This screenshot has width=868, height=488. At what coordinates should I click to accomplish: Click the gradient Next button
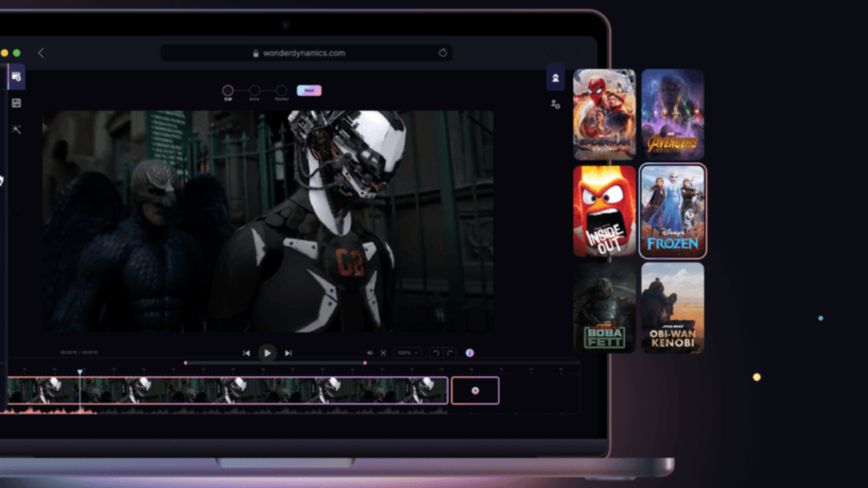(x=309, y=90)
